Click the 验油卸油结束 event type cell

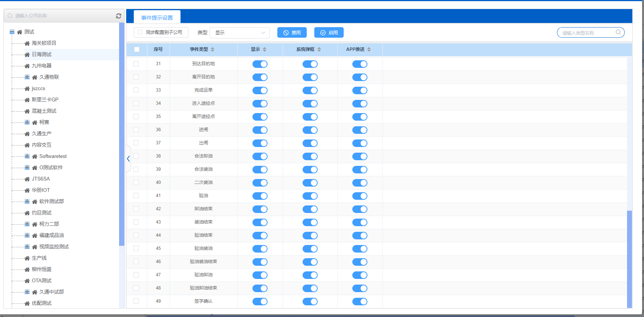(203, 288)
